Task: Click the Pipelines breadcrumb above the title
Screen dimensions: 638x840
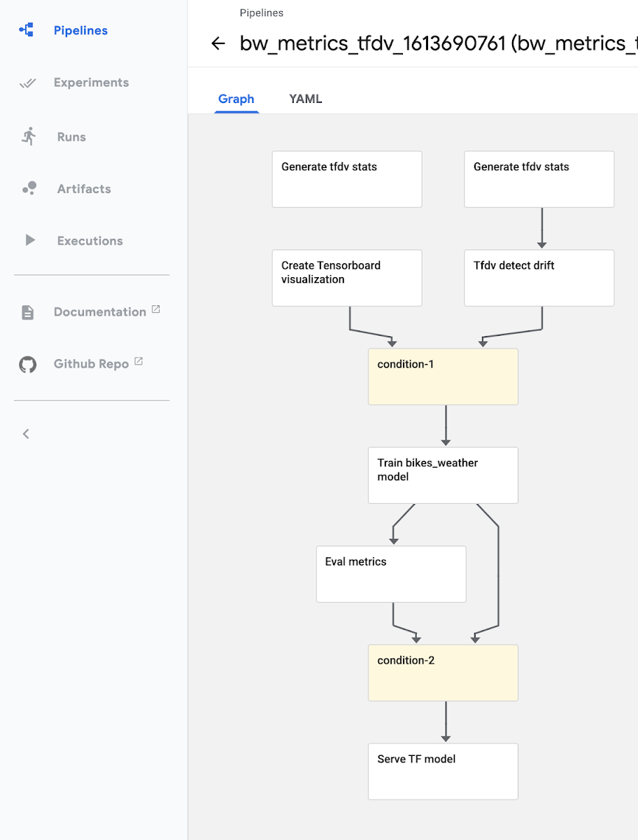Action: coord(262,13)
